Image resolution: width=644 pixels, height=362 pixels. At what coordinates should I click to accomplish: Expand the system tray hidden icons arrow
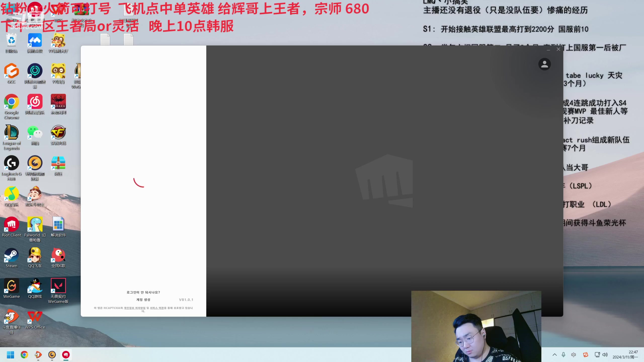tap(554, 355)
